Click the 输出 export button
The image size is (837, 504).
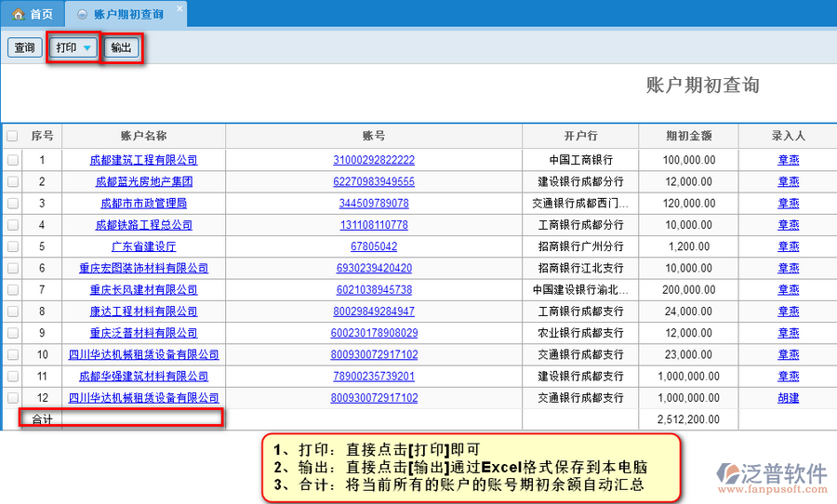pyautogui.click(x=121, y=47)
